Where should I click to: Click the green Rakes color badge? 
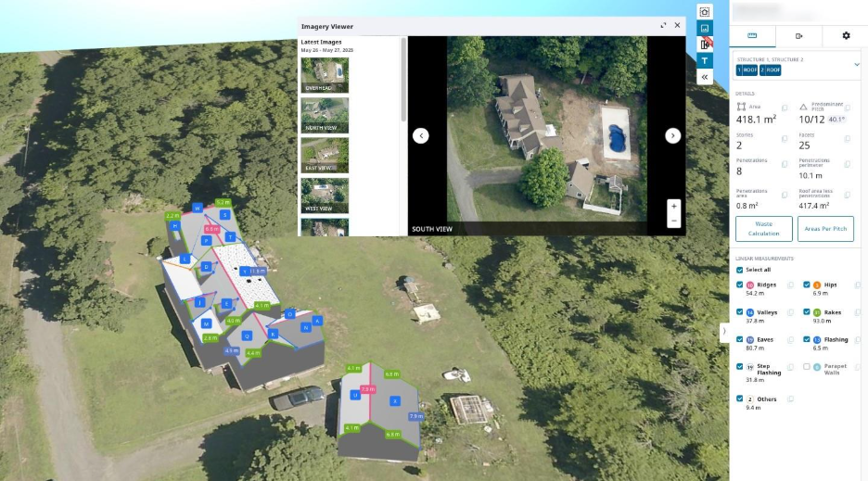tap(817, 312)
